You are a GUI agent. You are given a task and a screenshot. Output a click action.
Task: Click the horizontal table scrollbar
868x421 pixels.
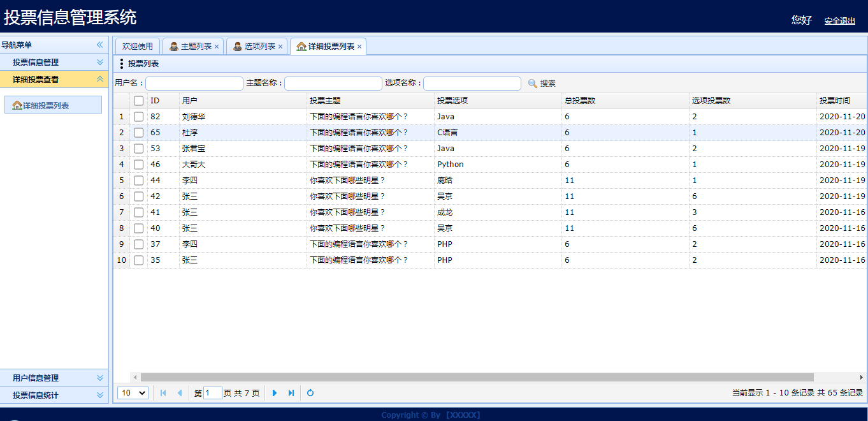(477, 377)
